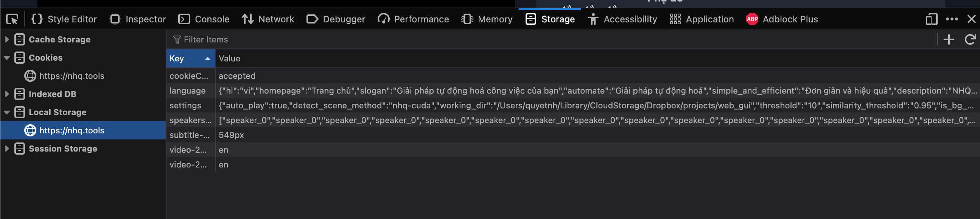Open the Accessibility panel
Screen dimensions: 980x219
[622, 19]
